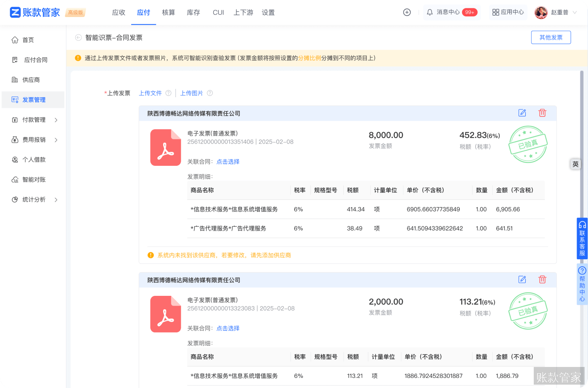Click the 其他发票 button
588x388 pixels.
click(551, 37)
